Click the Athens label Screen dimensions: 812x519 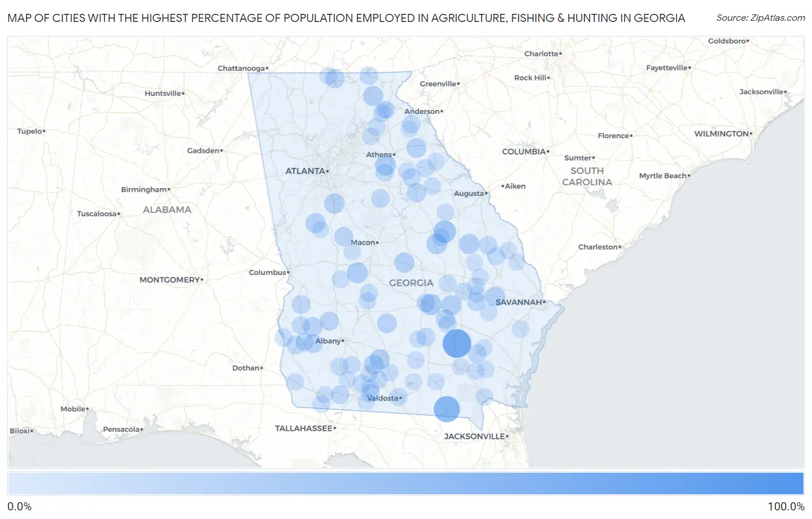point(379,155)
